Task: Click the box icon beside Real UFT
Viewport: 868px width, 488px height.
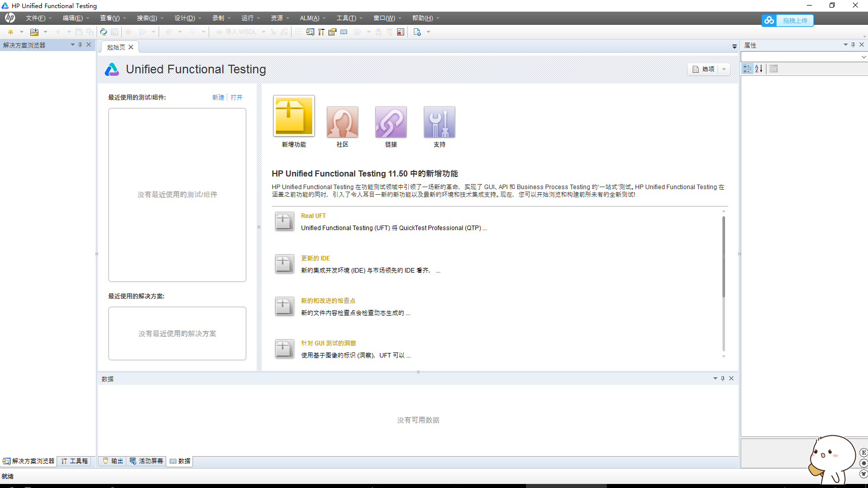Action: tap(284, 221)
